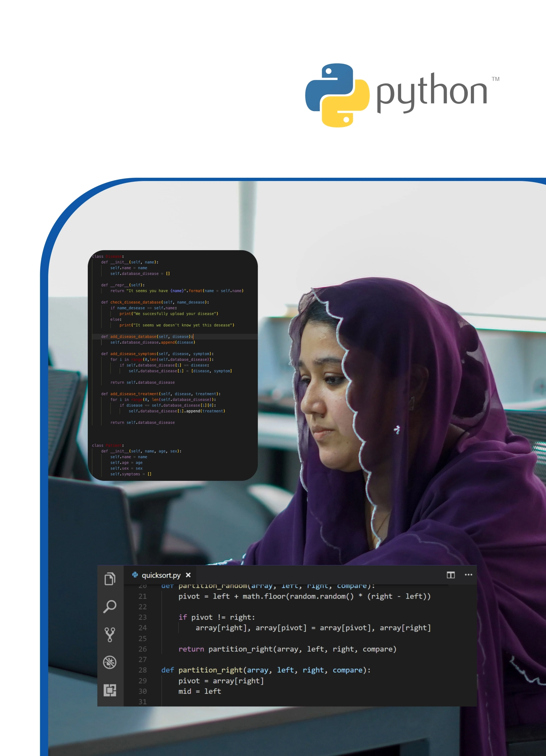
Task: Click the 'if pivot != right:' line
Action: 217,617
